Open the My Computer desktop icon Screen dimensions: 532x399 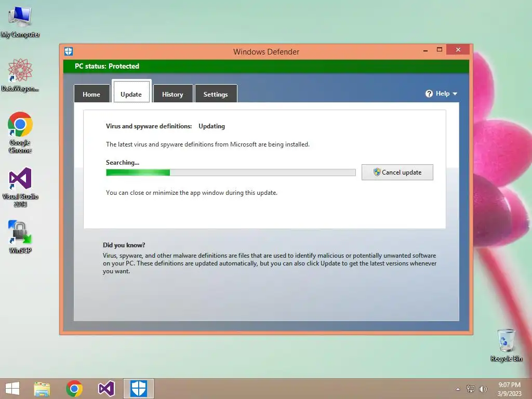pyautogui.click(x=20, y=21)
